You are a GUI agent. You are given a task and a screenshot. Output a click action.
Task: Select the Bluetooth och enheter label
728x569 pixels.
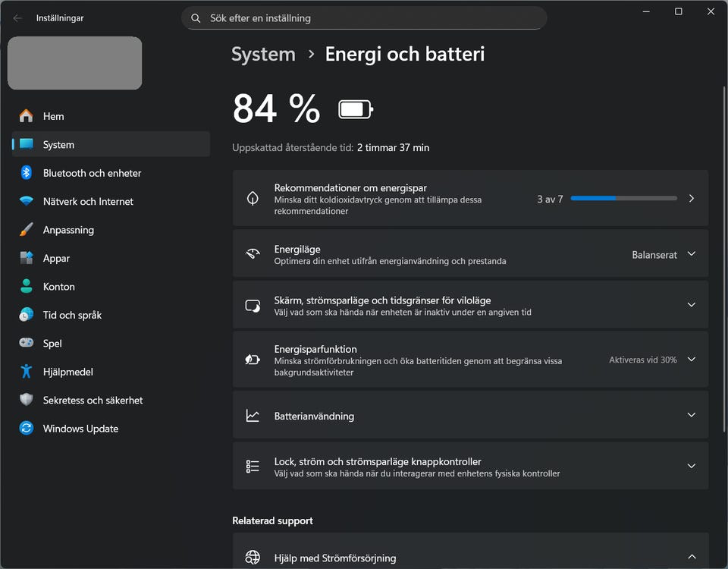tap(92, 173)
